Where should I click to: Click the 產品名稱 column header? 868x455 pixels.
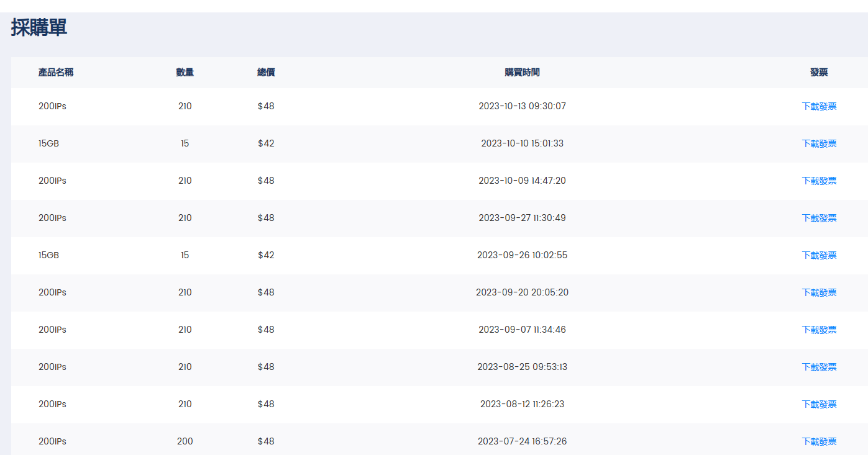[x=56, y=73]
